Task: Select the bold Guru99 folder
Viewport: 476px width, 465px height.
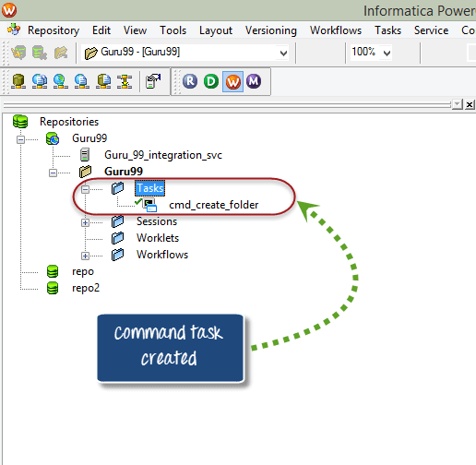Action: point(124,172)
